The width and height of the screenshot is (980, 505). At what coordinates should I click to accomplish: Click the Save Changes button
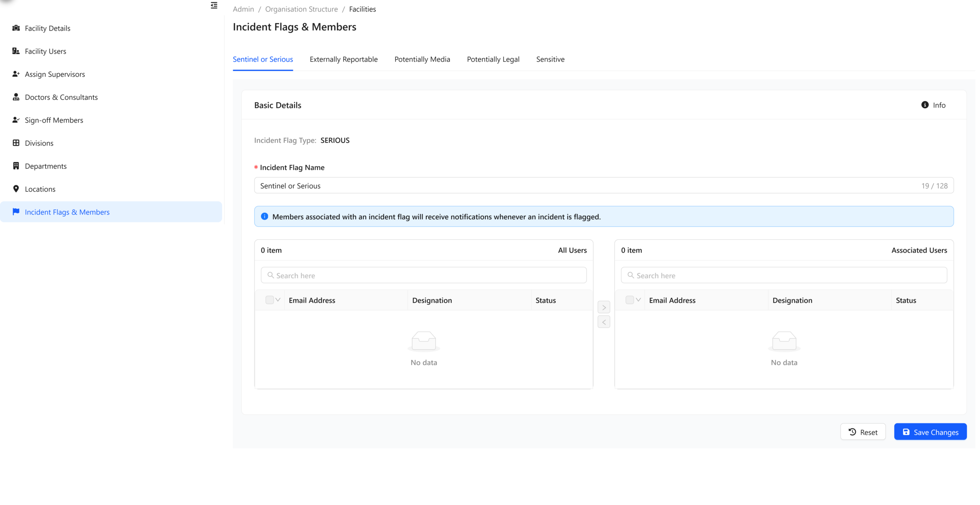tap(930, 432)
